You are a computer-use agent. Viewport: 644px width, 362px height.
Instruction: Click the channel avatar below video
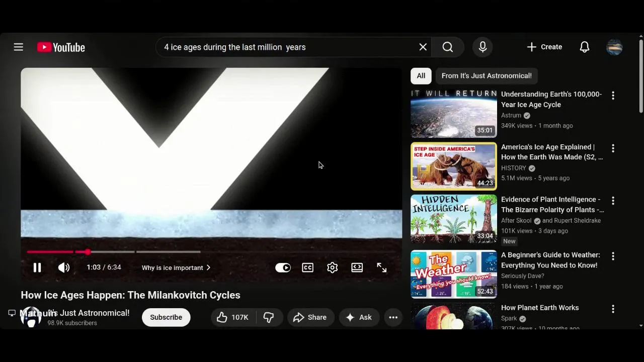click(31, 317)
